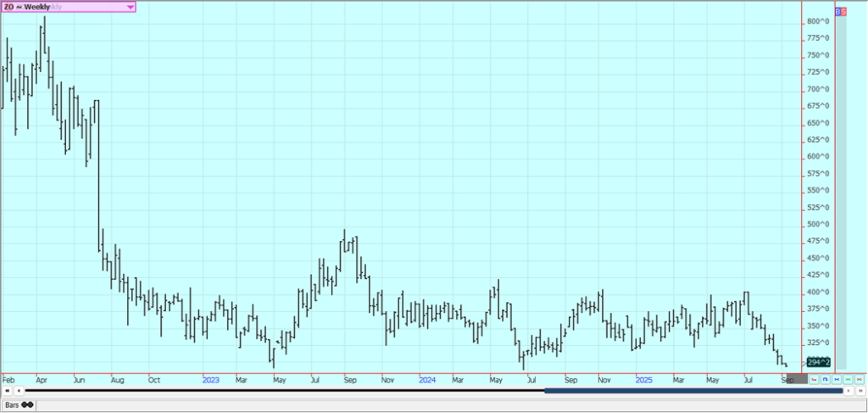This screenshot has width=868, height=413.
Task: Click the black portion of time scrollbar
Action: 285,391
